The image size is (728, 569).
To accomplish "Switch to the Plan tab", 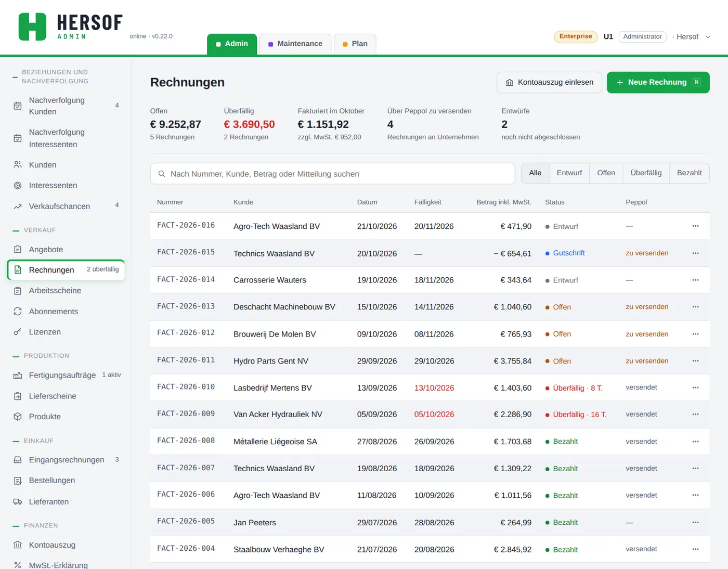I will pyautogui.click(x=355, y=44).
